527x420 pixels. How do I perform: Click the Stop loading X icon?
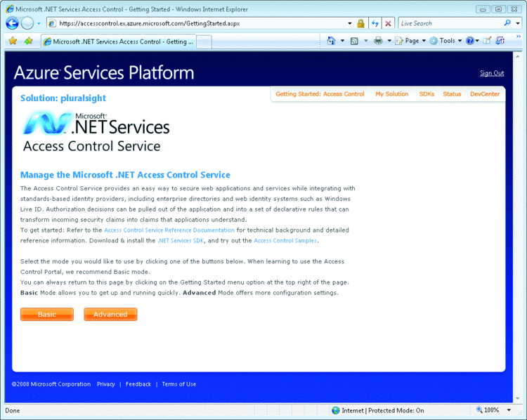coord(388,23)
